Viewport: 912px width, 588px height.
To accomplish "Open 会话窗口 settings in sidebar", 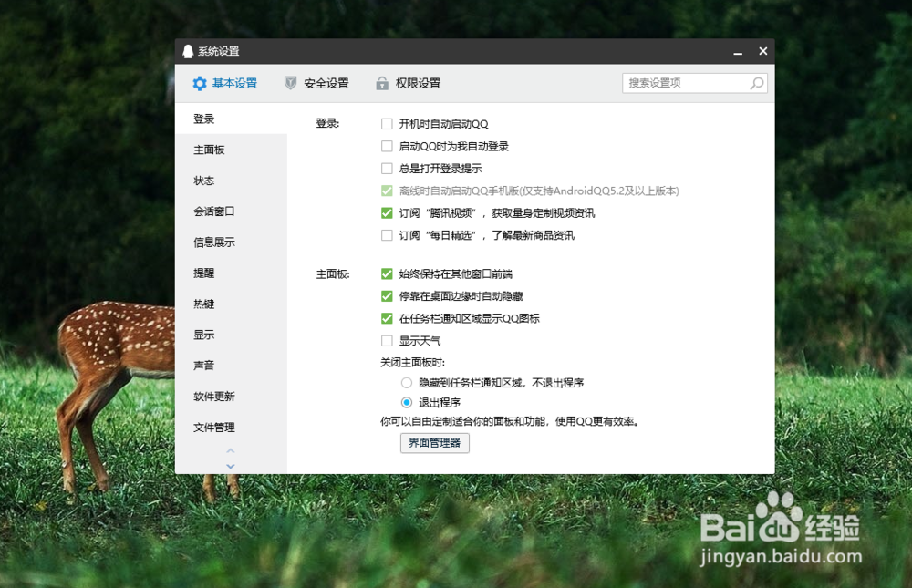I will 231,211.
